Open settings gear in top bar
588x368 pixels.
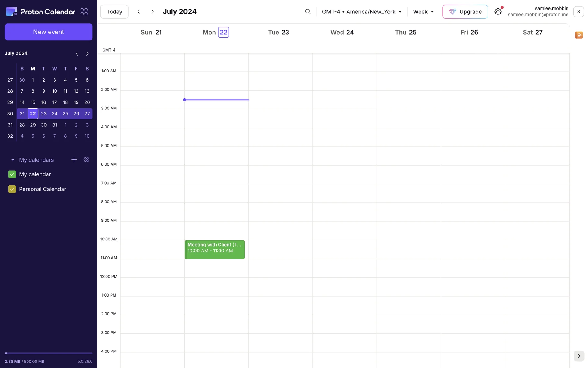498,12
